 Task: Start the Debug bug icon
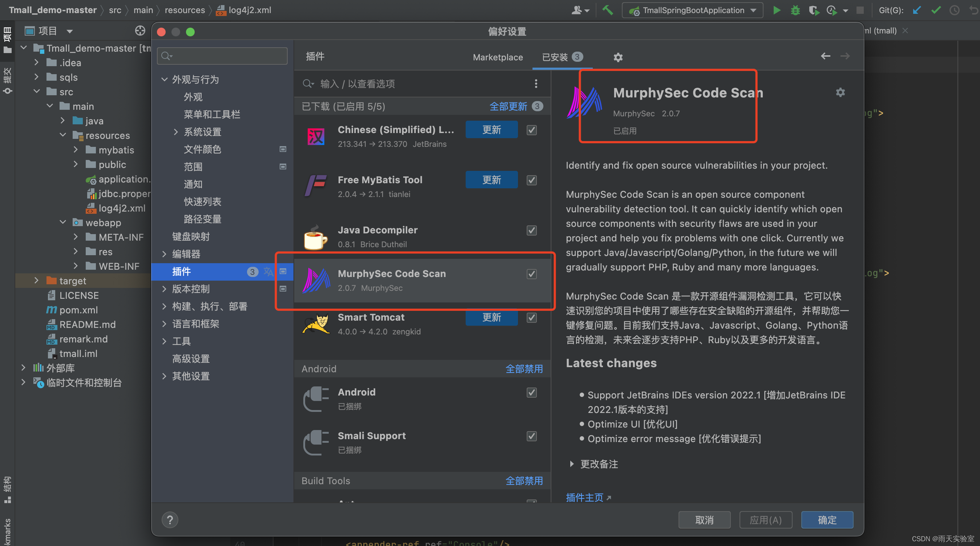[795, 10]
